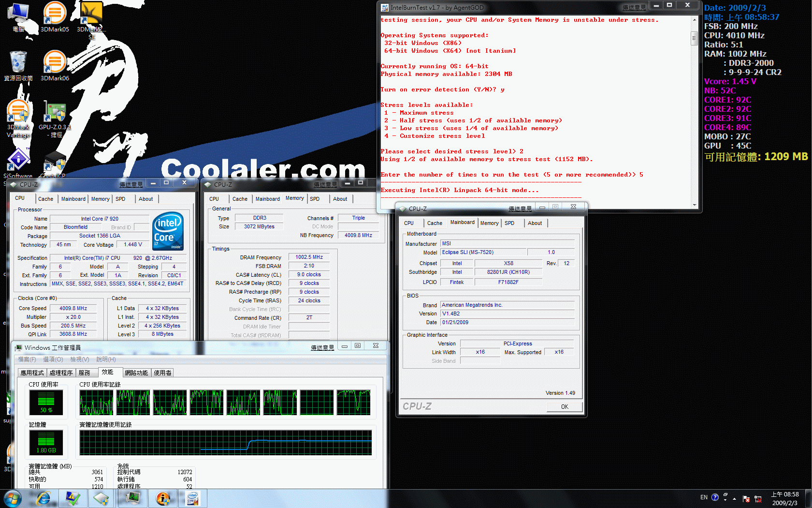Click IntelBurnTest scrollbar down arrow

point(694,205)
